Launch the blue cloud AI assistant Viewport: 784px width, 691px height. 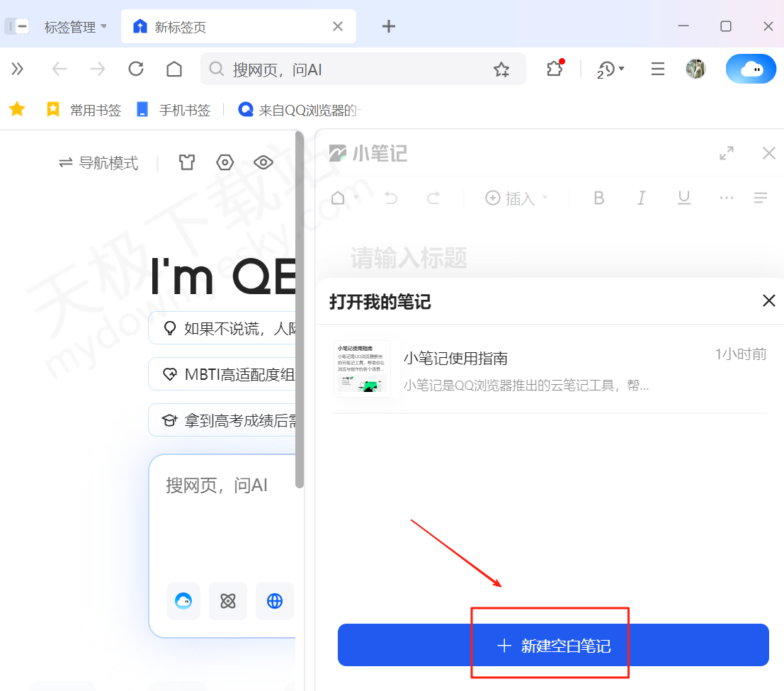click(x=751, y=69)
